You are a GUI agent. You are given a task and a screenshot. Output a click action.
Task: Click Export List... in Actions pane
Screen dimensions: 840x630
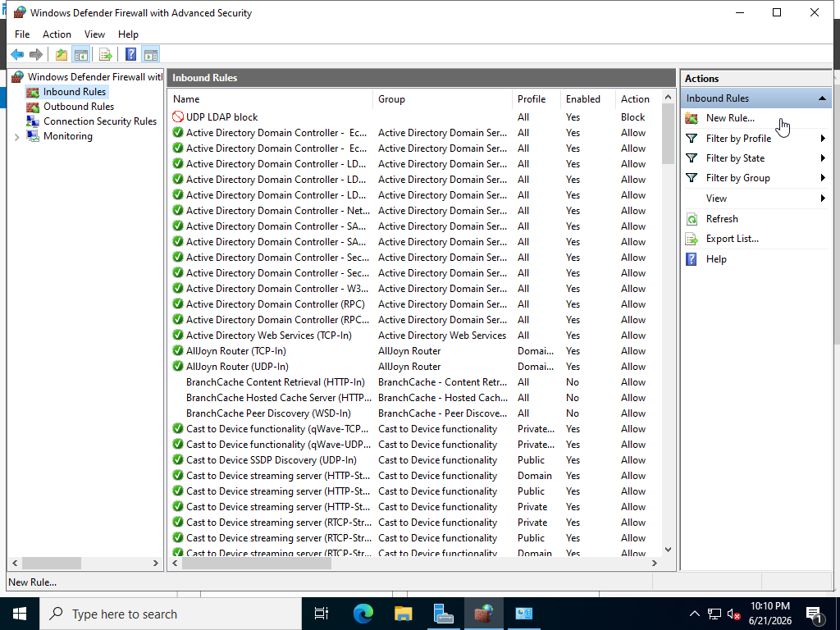tap(733, 239)
